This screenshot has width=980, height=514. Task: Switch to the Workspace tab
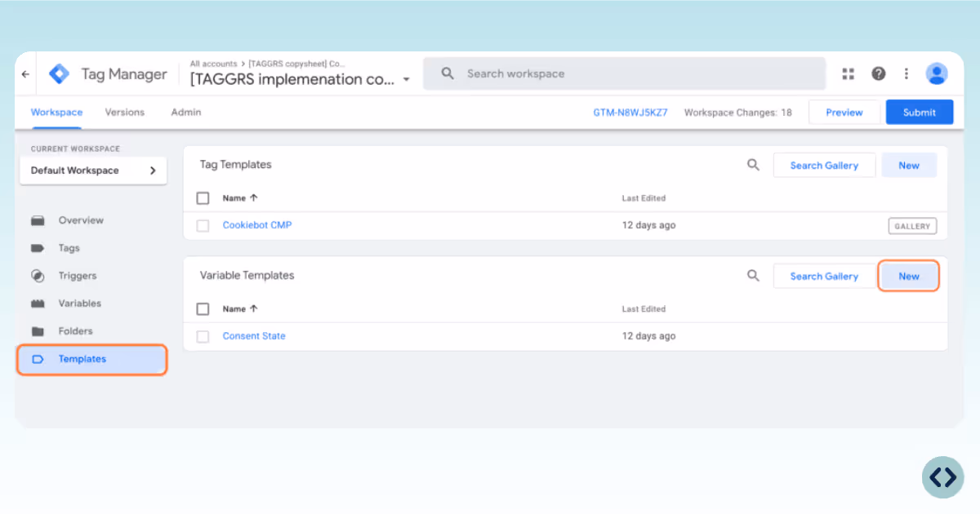[56, 113]
